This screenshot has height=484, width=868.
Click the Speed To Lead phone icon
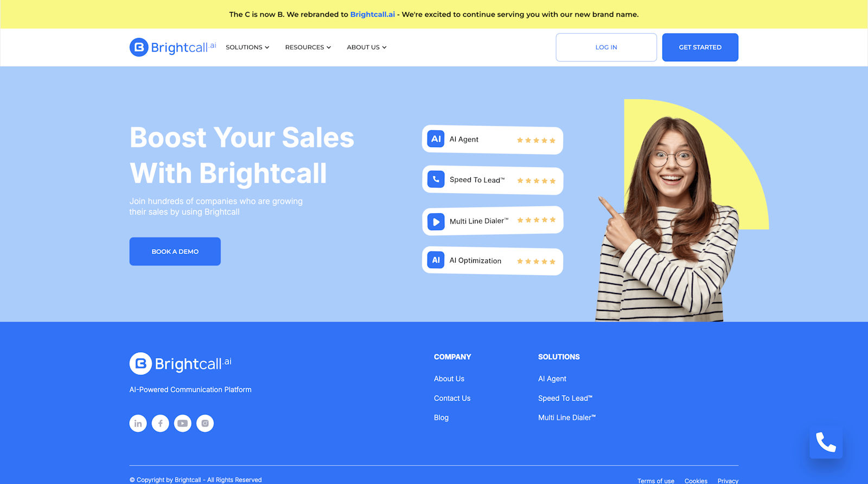click(436, 179)
